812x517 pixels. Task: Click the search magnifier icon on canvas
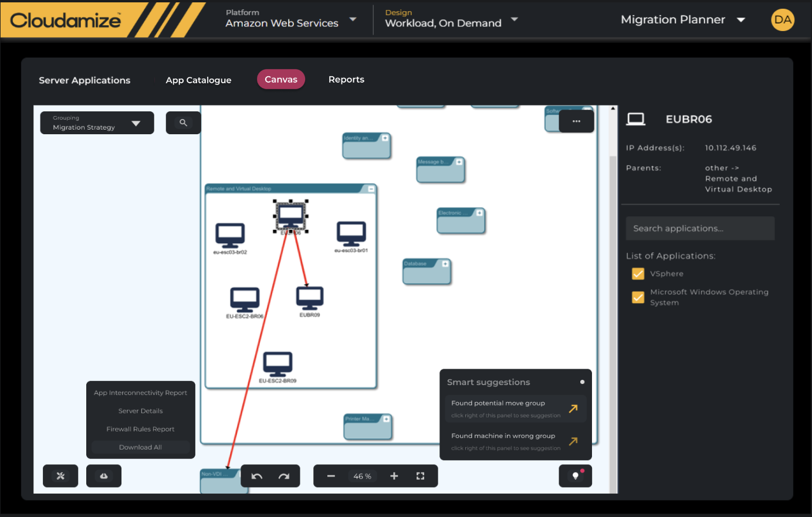tap(183, 123)
